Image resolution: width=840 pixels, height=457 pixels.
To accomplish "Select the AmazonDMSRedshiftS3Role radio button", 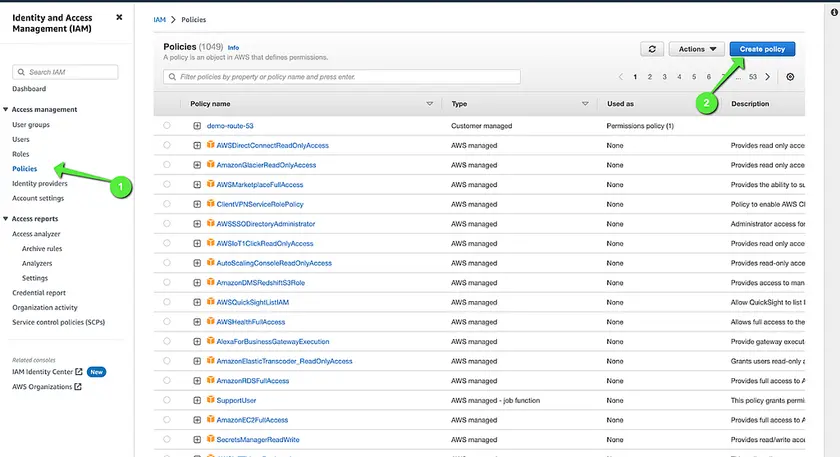I will point(167,282).
